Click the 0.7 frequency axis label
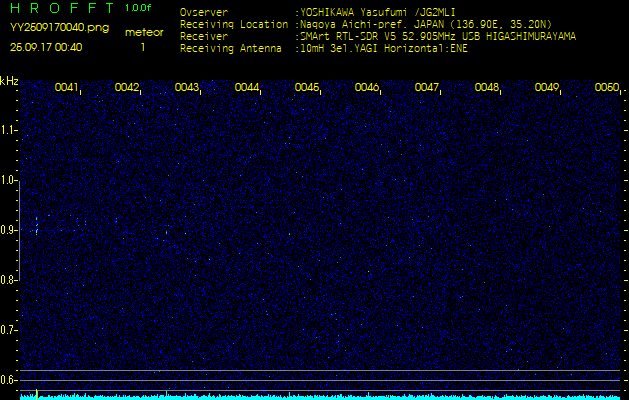629x400 pixels. (9, 329)
